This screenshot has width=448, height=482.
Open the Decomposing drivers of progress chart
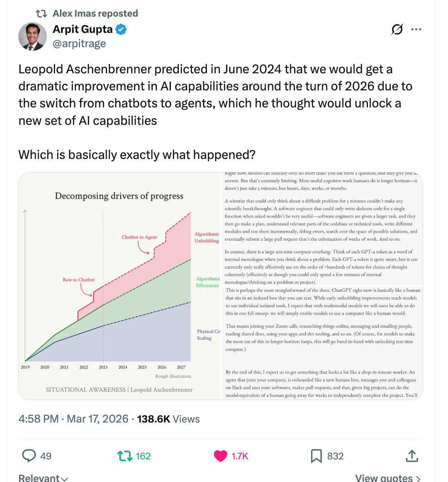pos(119,286)
